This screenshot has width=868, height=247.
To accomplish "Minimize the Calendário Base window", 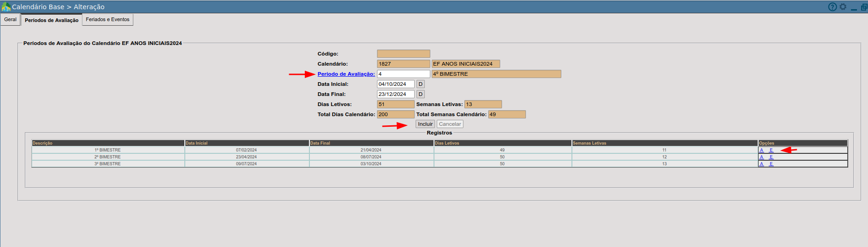I will tap(854, 8).
